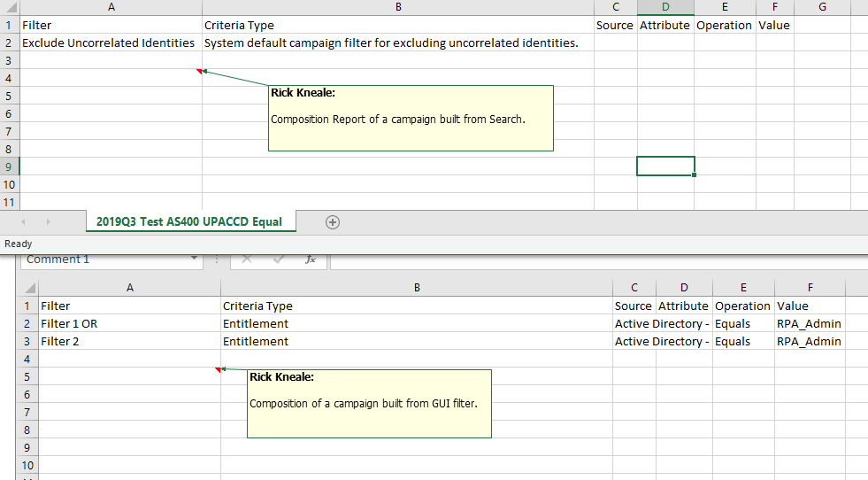This screenshot has width=868, height=480.
Task: Click the next sheet navigation arrow
Action: click(48, 222)
